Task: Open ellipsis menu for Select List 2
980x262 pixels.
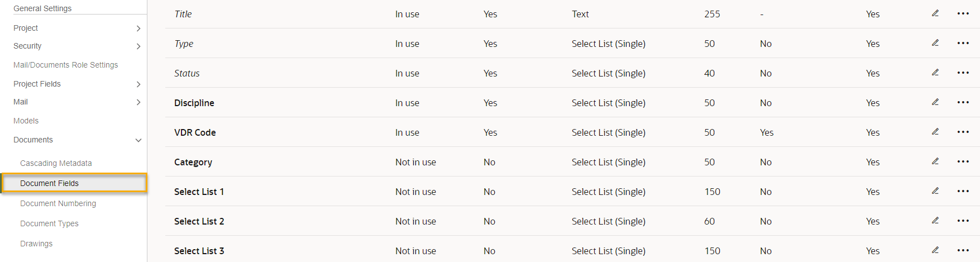Action: 963,221
